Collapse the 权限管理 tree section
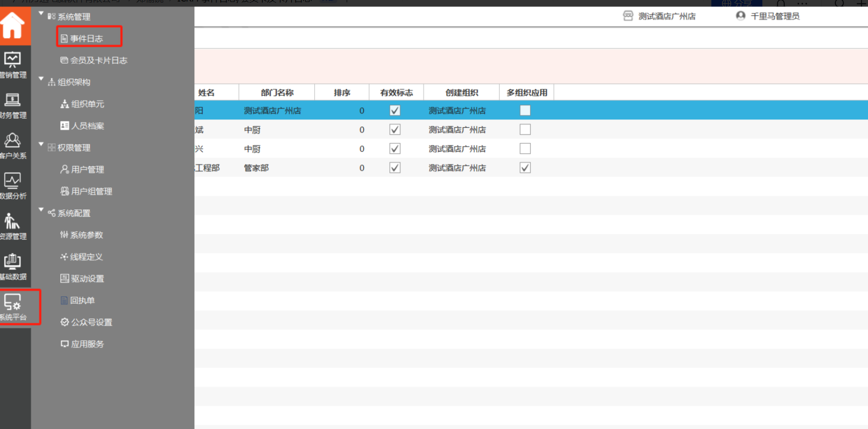Image resolution: width=868 pixels, height=429 pixels. pos(41,145)
